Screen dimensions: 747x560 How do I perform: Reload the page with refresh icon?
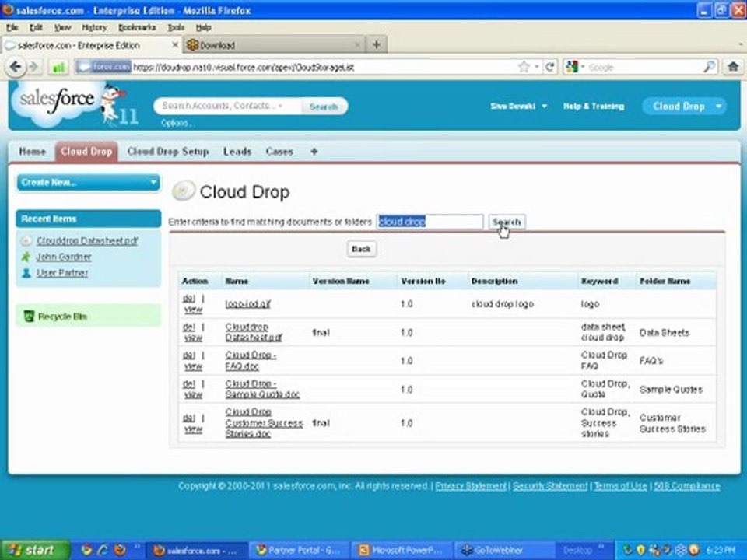[550, 67]
